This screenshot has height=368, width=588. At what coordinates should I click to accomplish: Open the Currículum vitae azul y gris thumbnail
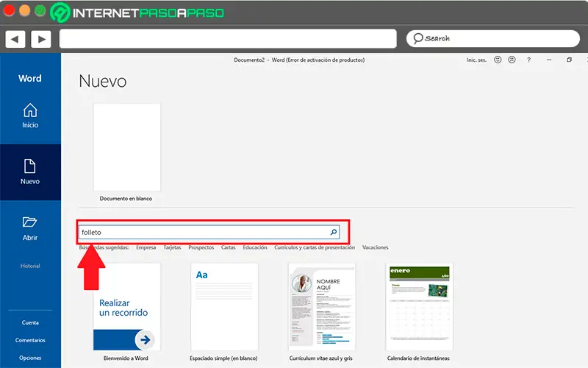pos(322,307)
